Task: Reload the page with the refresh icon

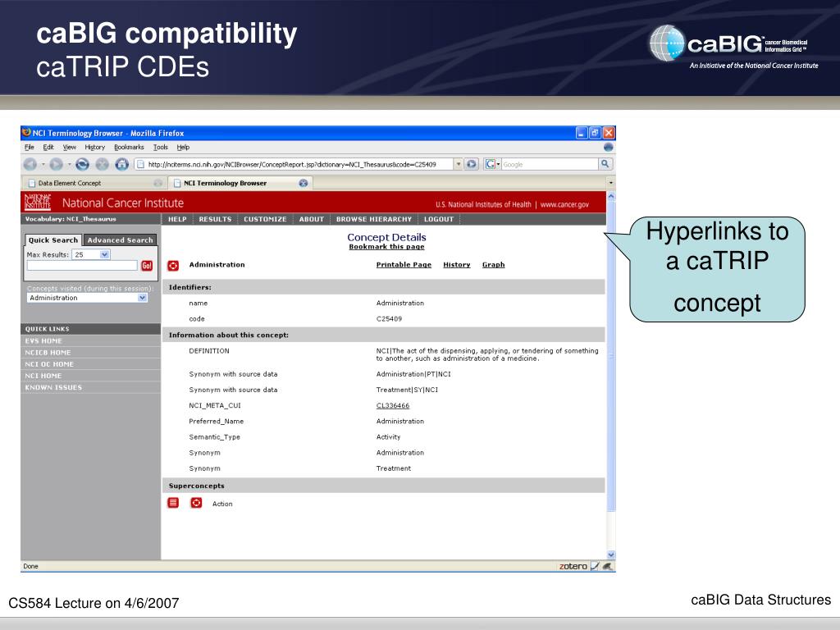Action: click(82, 164)
